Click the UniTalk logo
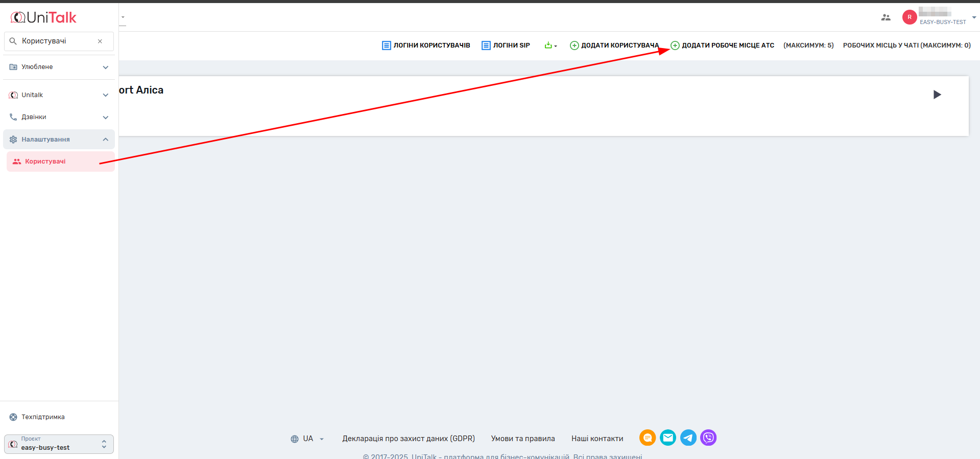This screenshot has height=459, width=980. point(43,17)
